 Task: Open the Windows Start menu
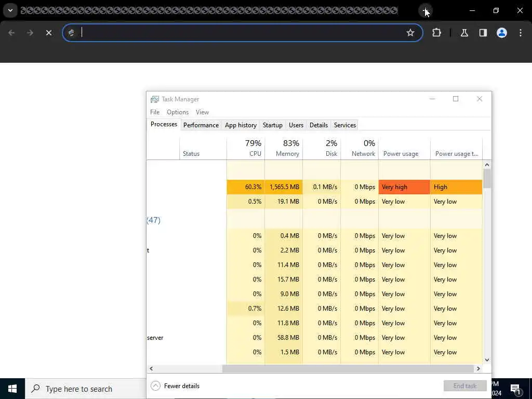point(12,389)
